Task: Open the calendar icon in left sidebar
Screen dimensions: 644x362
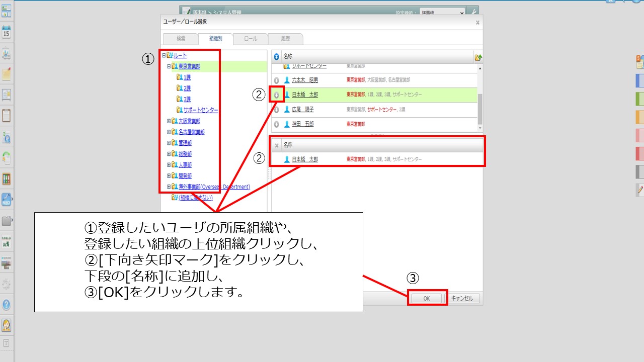Action: pyautogui.click(x=7, y=33)
